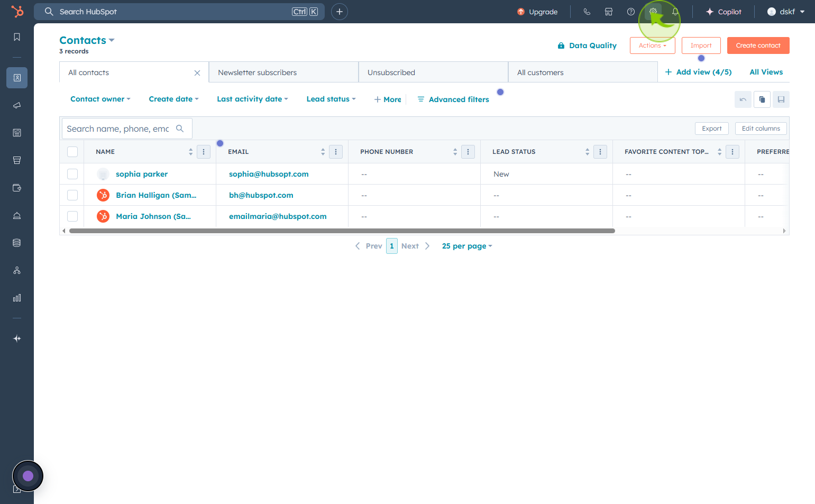
Task: Click Add view (4/5)
Action: pyautogui.click(x=698, y=72)
